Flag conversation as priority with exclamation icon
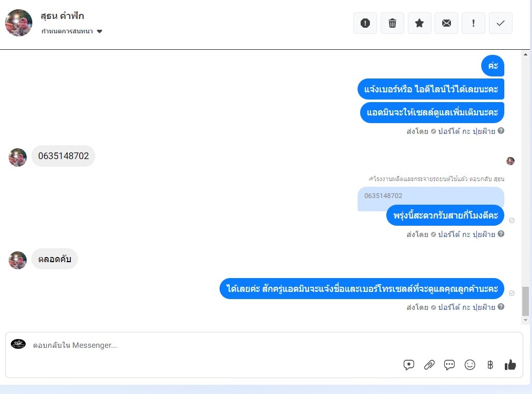This screenshot has width=532, height=394. click(474, 23)
